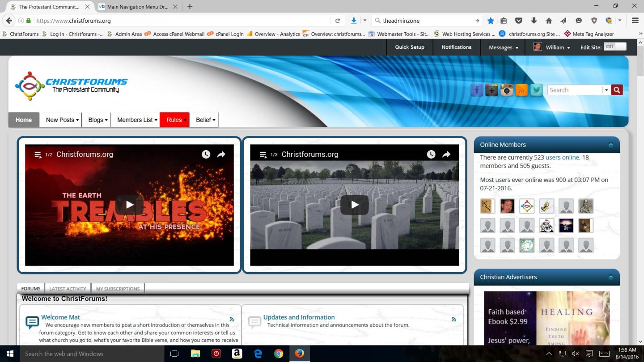The image size is (644, 362).
Task: Open the Twitter social icon
Action: [536, 90]
